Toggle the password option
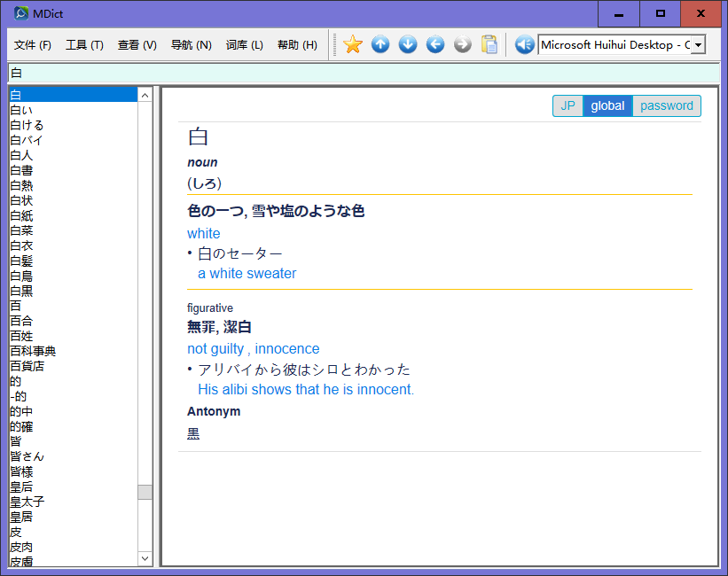 (x=667, y=105)
